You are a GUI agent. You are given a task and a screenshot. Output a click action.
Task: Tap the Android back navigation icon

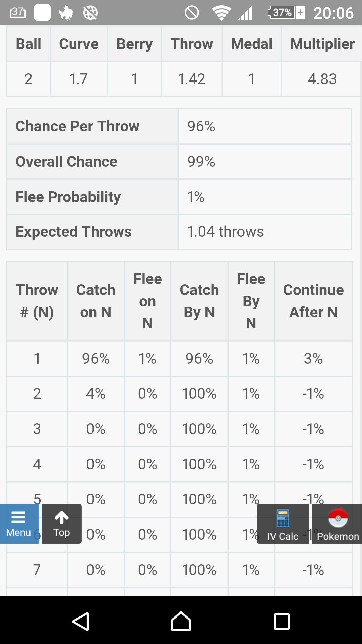[81, 621]
